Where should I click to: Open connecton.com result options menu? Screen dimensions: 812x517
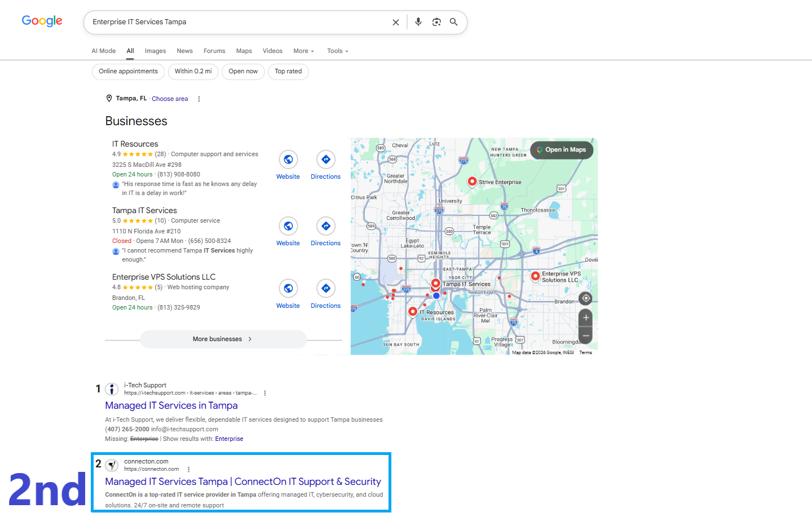point(189,469)
